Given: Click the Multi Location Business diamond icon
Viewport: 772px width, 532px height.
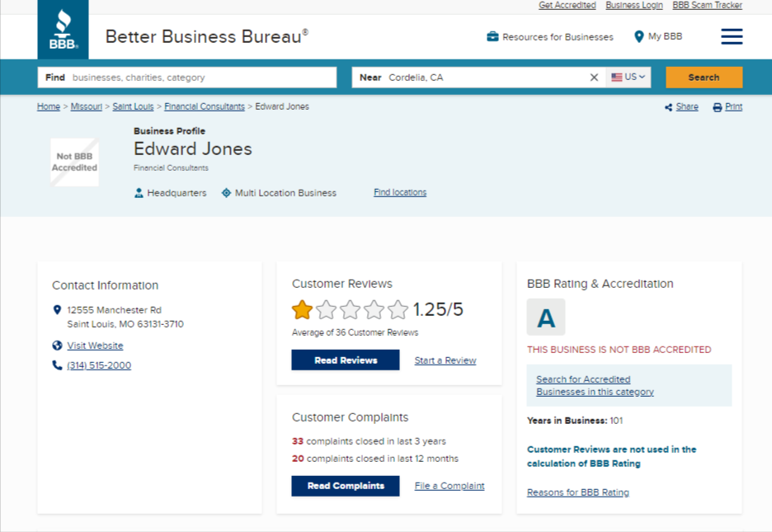Looking at the screenshot, I should pos(226,193).
